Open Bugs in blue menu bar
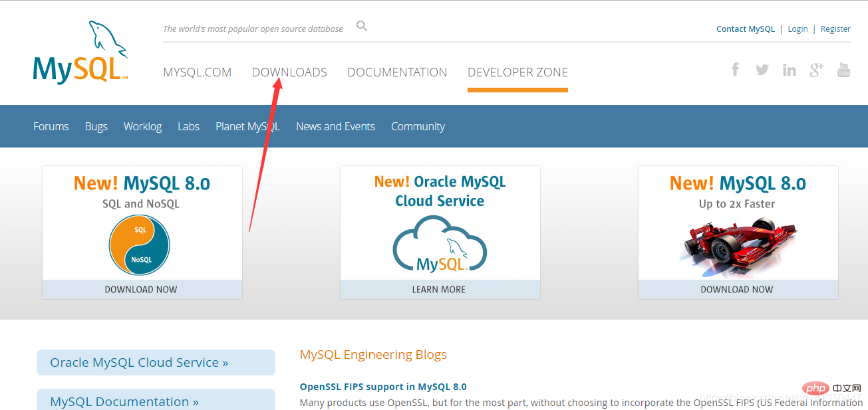Image resolution: width=868 pixels, height=410 pixels. (x=96, y=126)
